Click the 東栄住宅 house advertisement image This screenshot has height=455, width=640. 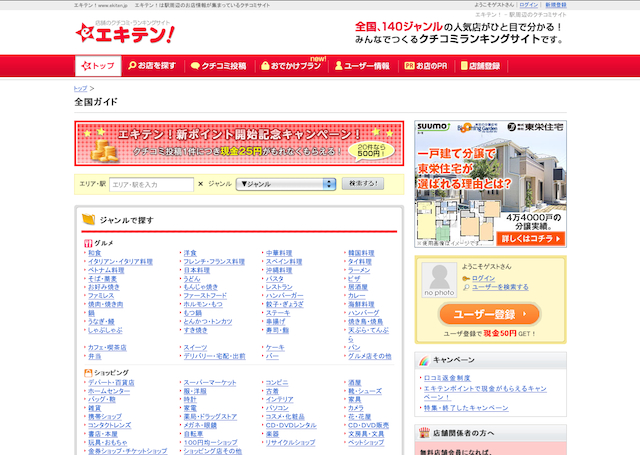490,184
